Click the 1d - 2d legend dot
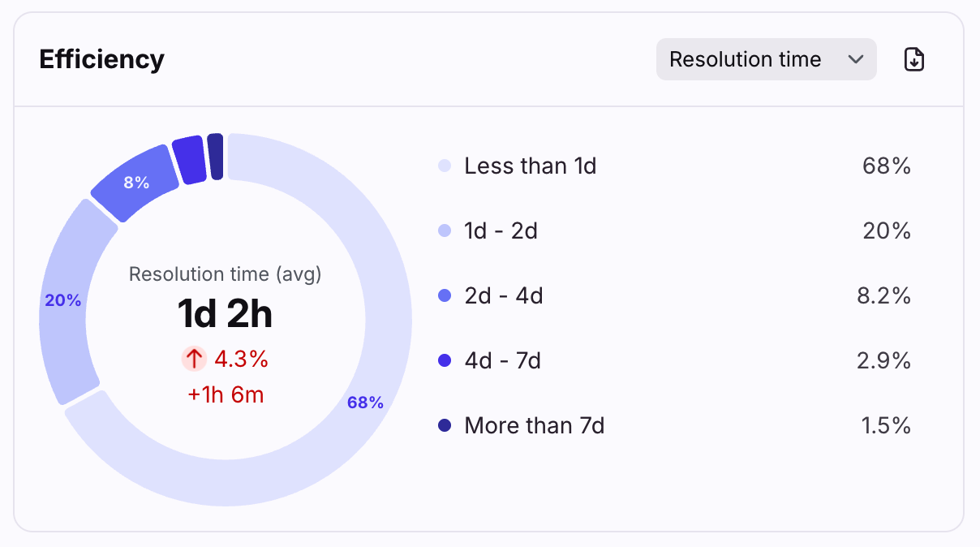980x547 pixels. 445,231
